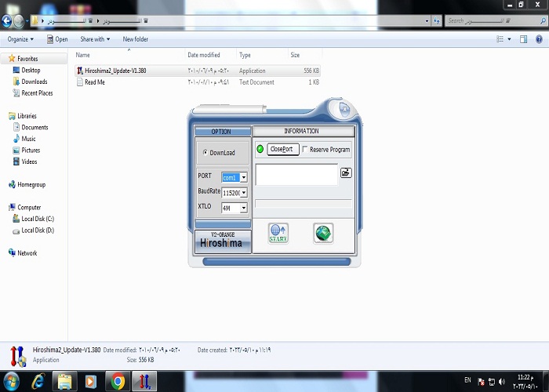Click the green port status indicator
This screenshot has width=549, height=392.
point(260,149)
